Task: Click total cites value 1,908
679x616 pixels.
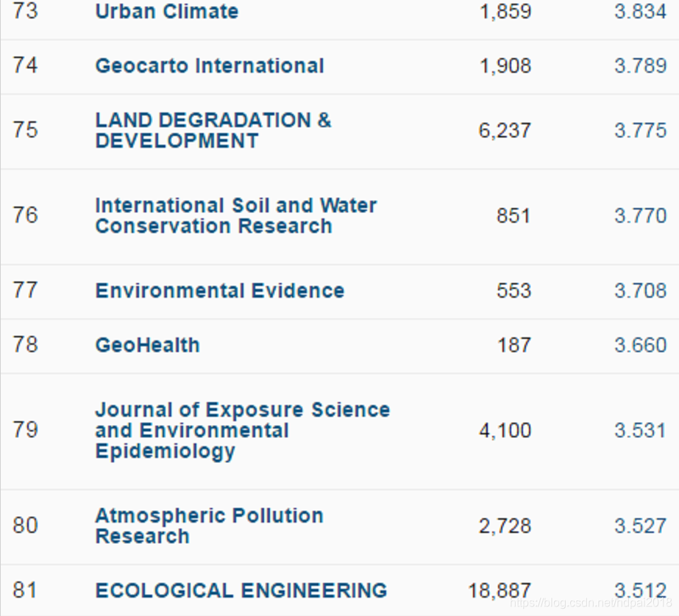Action: pos(505,66)
